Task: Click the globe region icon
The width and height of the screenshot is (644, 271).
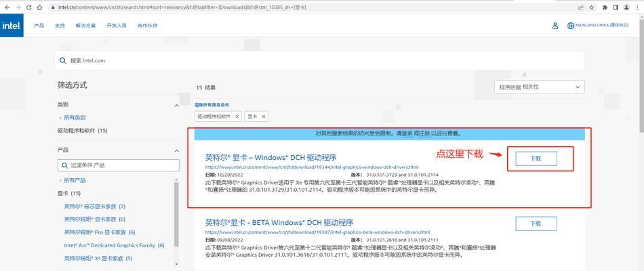Action: pyautogui.click(x=570, y=26)
